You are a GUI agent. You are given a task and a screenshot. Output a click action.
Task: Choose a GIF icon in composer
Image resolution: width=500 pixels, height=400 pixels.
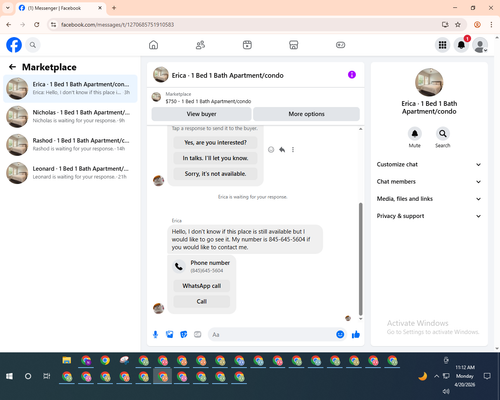(198, 334)
